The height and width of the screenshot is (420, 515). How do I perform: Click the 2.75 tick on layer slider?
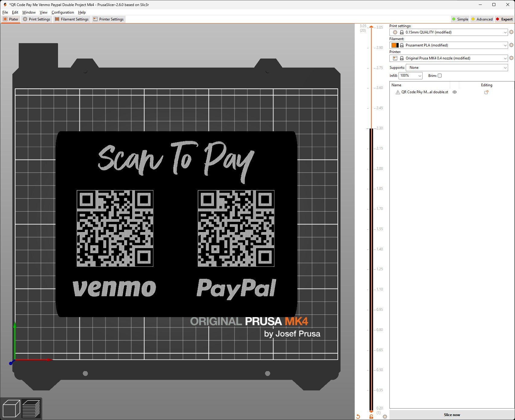[x=379, y=68]
